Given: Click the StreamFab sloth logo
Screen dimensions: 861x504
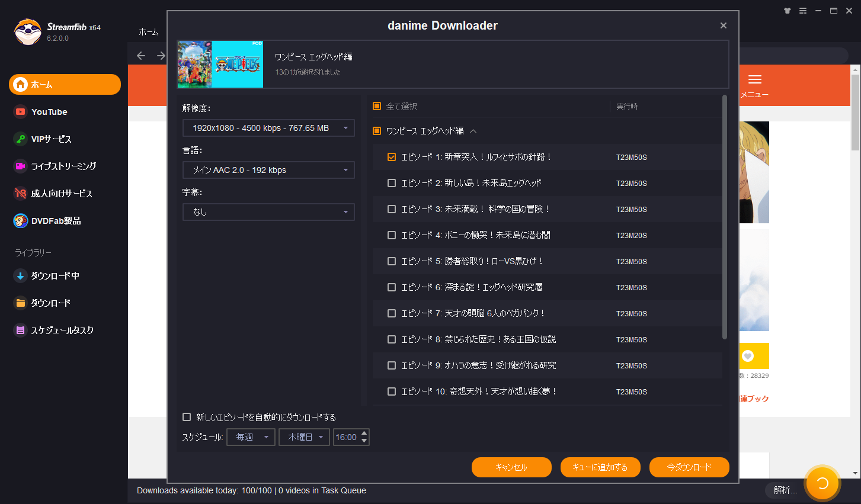Looking at the screenshot, I should [x=27, y=31].
